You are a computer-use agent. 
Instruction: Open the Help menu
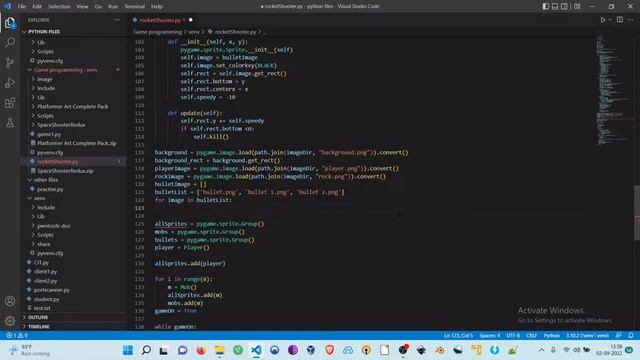coord(156,7)
